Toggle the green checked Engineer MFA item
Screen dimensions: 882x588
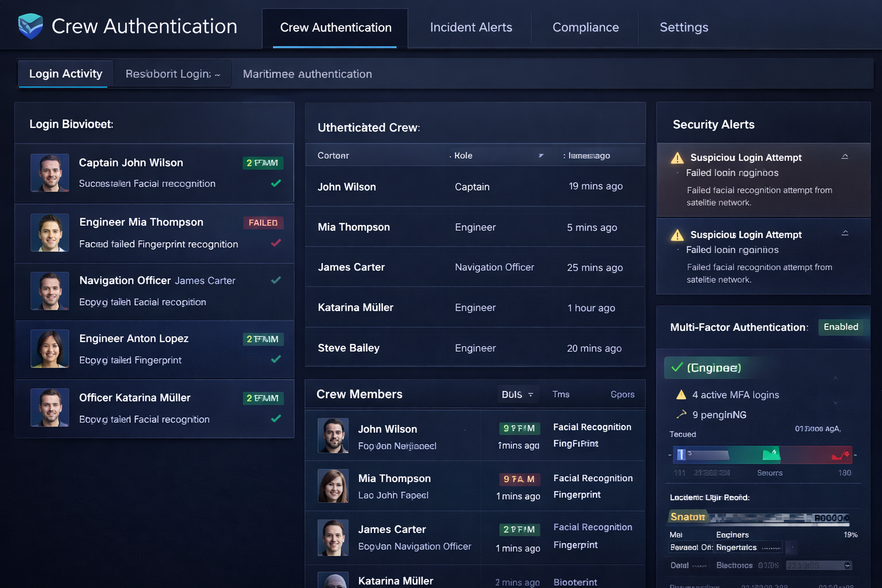click(x=678, y=367)
